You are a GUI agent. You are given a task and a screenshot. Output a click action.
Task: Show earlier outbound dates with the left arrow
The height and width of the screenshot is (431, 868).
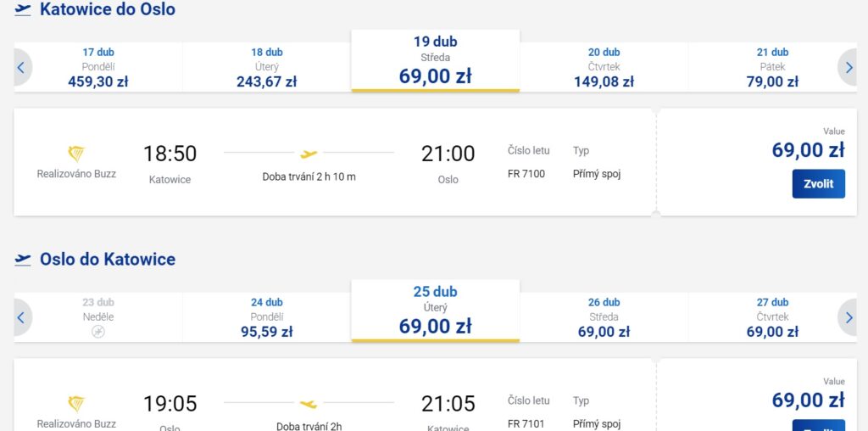tap(21, 68)
